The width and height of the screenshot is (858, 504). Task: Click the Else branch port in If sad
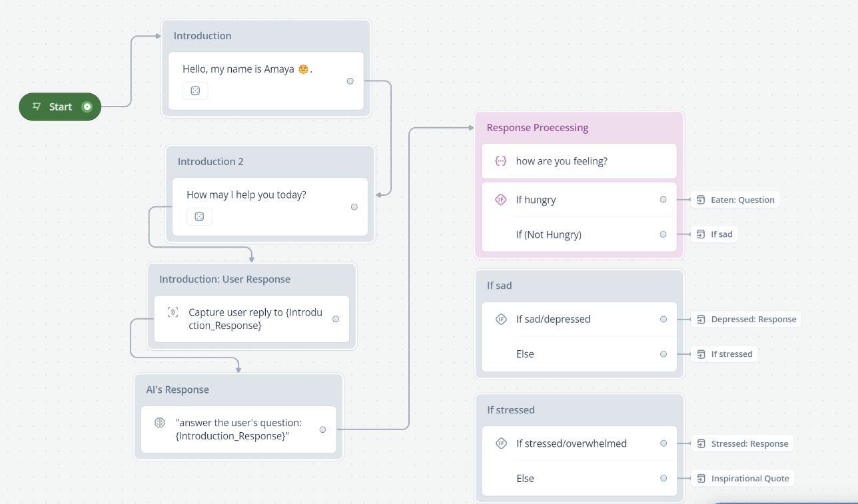(663, 354)
